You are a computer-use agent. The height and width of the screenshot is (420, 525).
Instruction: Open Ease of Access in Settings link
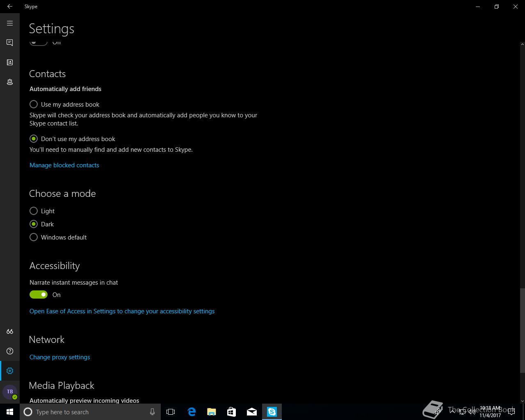[x=122, y=311]
